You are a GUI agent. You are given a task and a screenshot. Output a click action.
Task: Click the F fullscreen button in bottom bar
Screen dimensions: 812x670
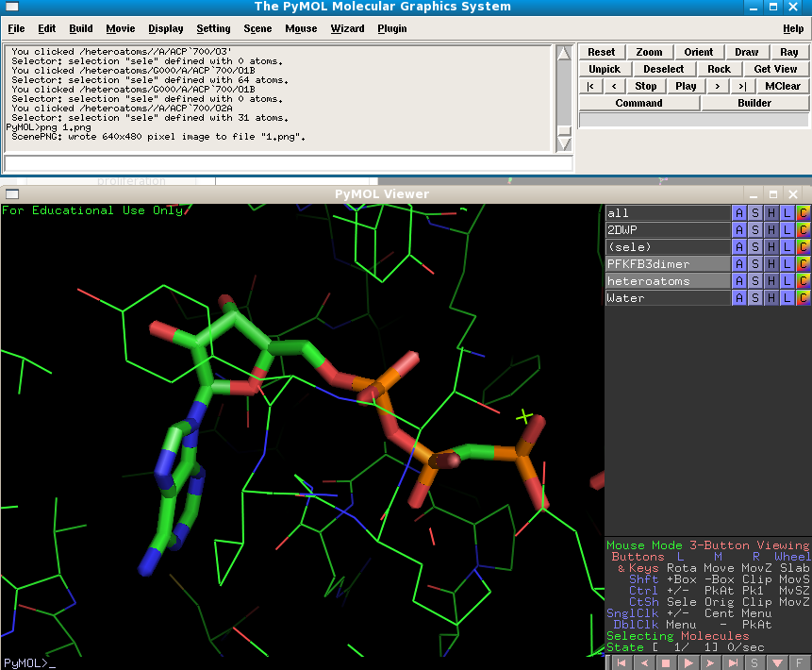[x=801, y=662]
